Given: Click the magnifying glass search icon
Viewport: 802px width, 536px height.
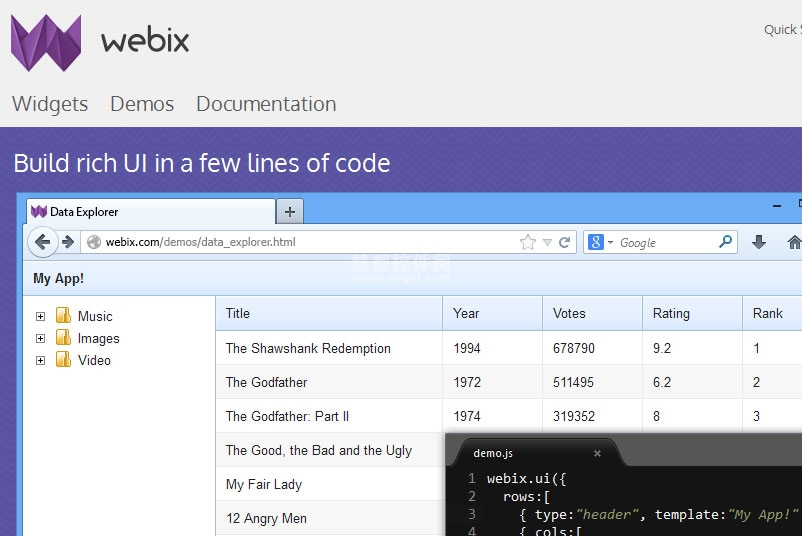Looking at the screenshot, I should (725, 242).
